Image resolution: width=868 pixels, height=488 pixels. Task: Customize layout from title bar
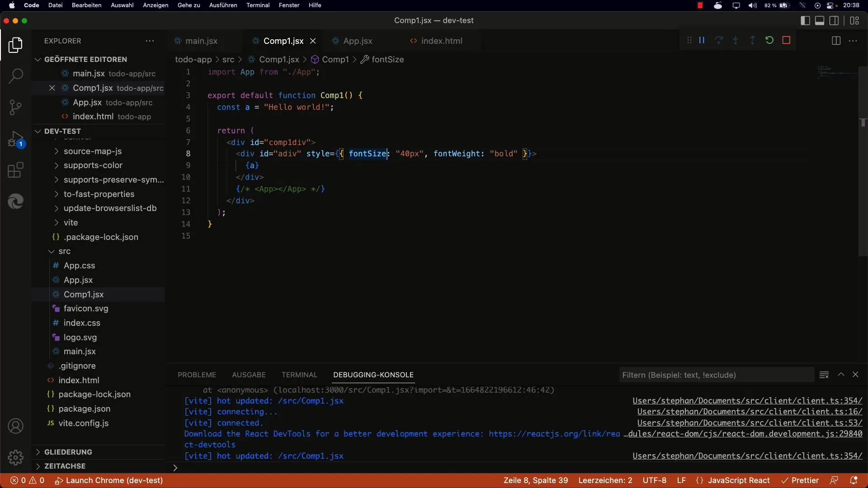point(854,20)
